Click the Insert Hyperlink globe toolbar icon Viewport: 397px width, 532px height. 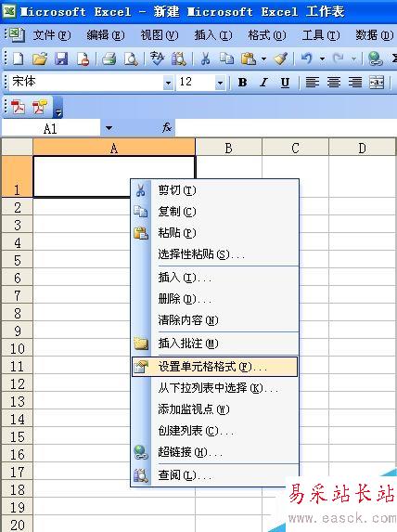pos(376,59)
